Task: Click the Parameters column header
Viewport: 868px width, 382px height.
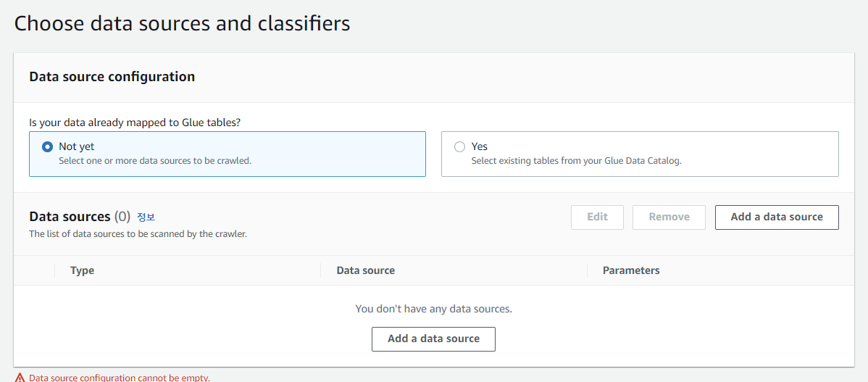Action: click(x=631, y=270)
